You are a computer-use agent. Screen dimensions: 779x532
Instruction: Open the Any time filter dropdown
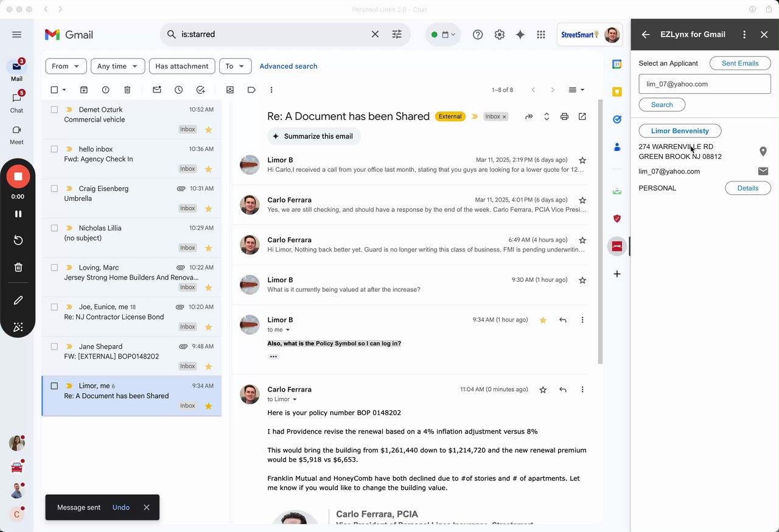click(x=118, y=66)
